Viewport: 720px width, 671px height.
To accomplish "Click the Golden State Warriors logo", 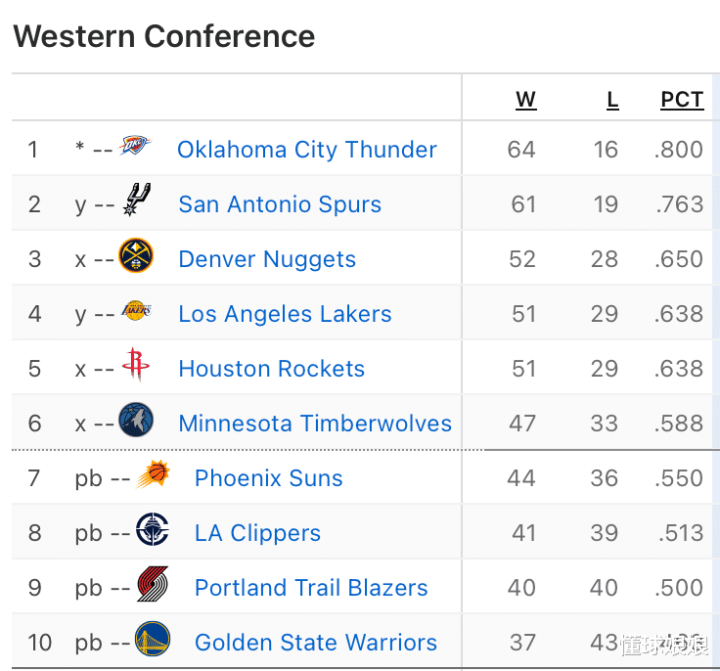I will 153,640.
